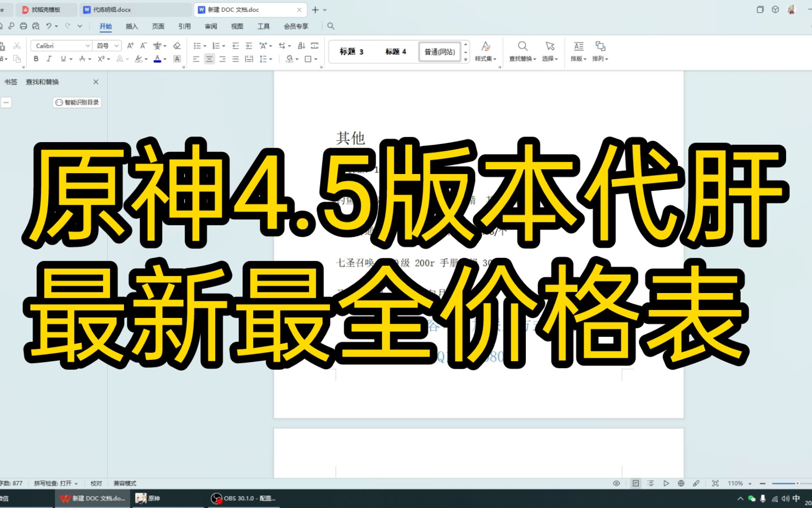
Task: Clear formatting with the eraser icon
Action: [177, 46]
